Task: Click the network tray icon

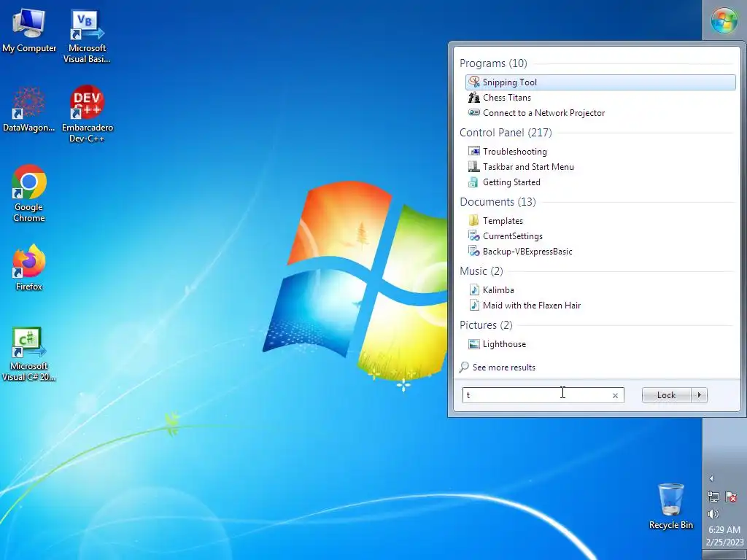Action: point(713,497)
